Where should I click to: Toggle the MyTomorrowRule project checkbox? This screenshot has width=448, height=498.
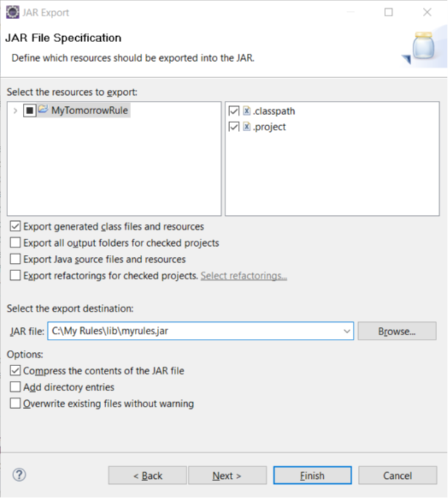point(29,111)
